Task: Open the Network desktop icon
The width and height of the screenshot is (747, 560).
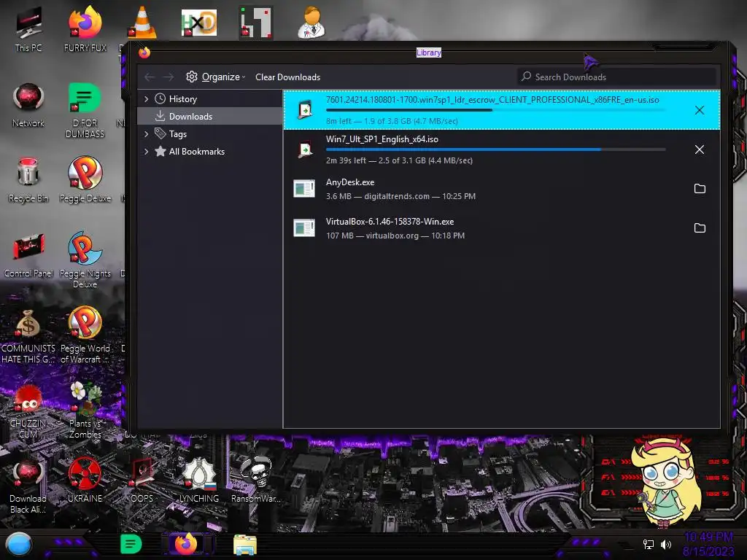Action: [28, 105]
